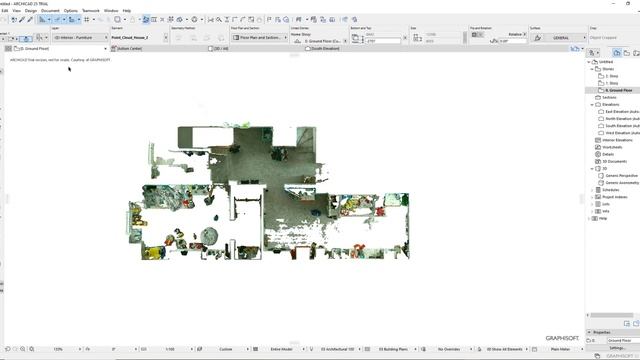Collapse the Elevations tree node

pyautogui.click(x=592, y=104)
